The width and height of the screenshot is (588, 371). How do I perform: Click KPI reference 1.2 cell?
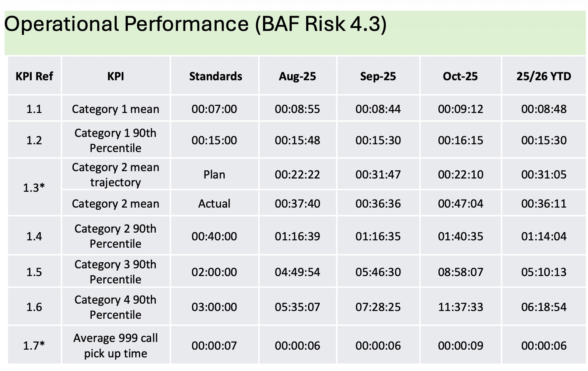34,141
